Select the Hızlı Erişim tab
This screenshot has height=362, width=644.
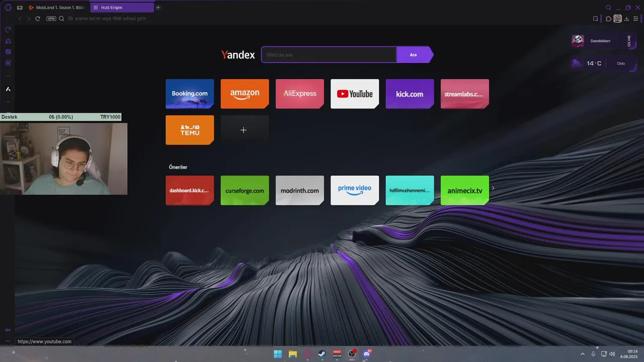click(x=122, y=8)
